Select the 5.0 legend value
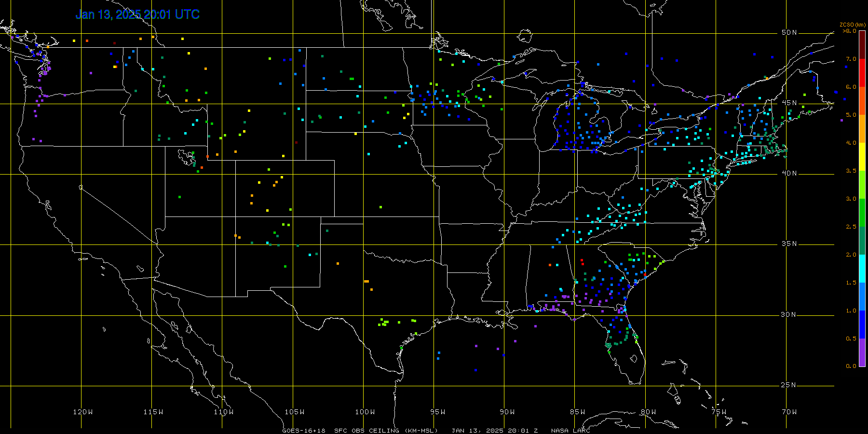The height and width of the screenshot is (434, 868). pyautogui.click(x=851, y=115)
